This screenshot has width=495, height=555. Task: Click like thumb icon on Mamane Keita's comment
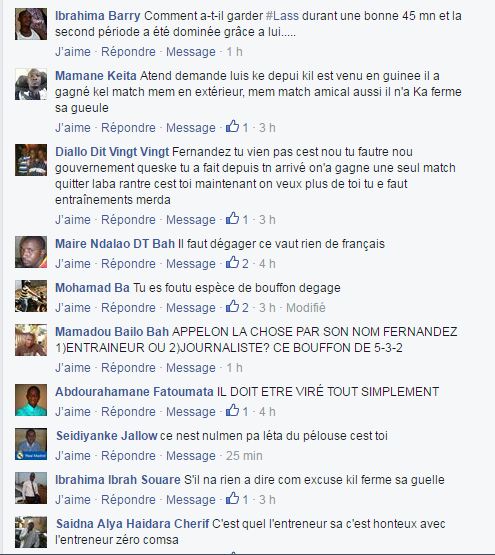[232, 126]
